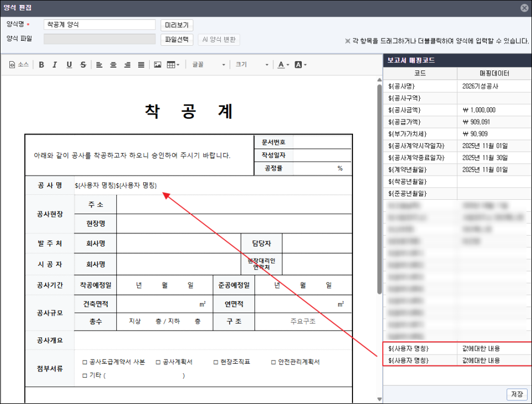Open the text color picker
Viewport: 532px width, 404px height.
pyautogui.click(x=283, y=65)
